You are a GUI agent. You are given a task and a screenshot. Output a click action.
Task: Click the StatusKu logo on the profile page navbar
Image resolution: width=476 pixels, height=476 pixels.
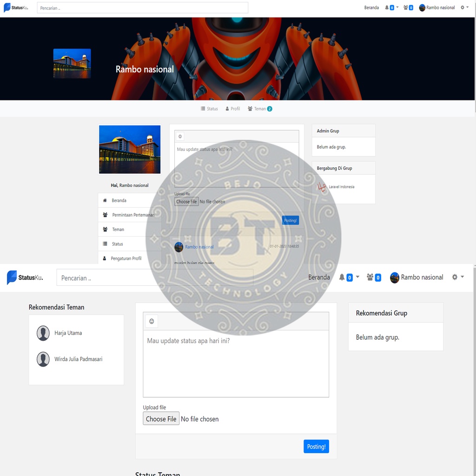16,7
